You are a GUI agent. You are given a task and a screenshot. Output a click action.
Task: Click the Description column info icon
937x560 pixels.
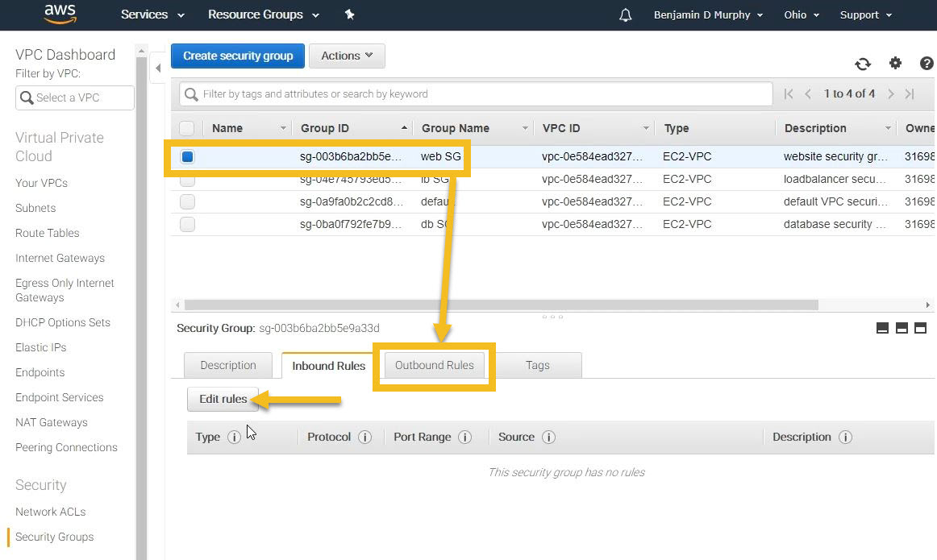pyautogui.click(x=845, y=437)
